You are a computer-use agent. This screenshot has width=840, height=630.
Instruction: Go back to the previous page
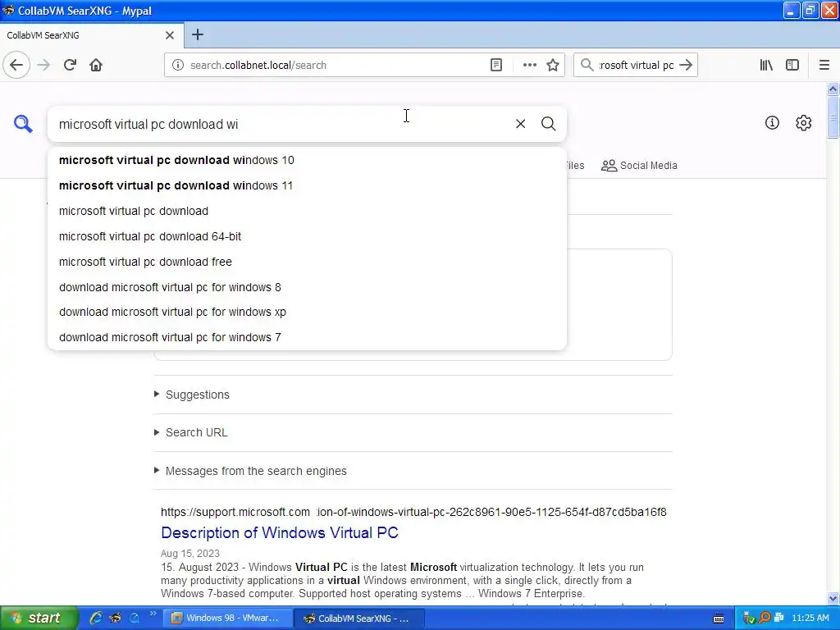(x=16, y=65)
